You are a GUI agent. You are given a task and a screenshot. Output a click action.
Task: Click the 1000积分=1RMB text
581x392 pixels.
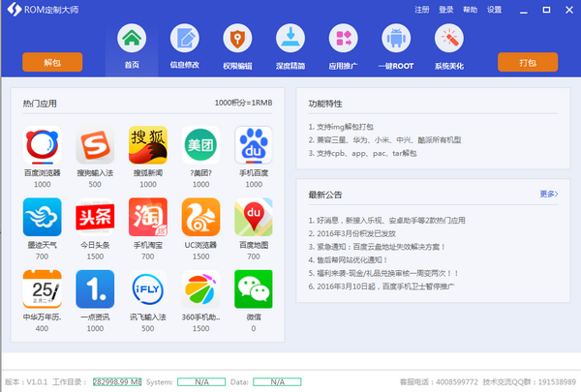tap(243, 103)
